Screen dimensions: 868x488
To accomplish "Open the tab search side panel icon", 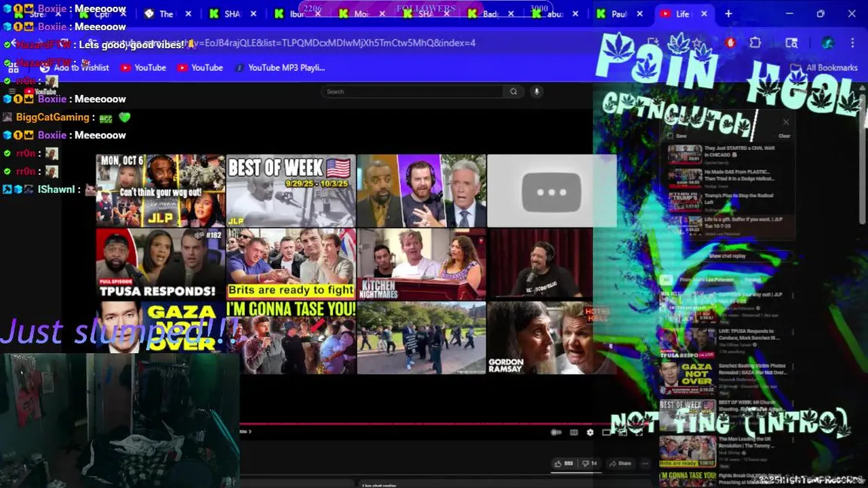I will tap(791, 43).
